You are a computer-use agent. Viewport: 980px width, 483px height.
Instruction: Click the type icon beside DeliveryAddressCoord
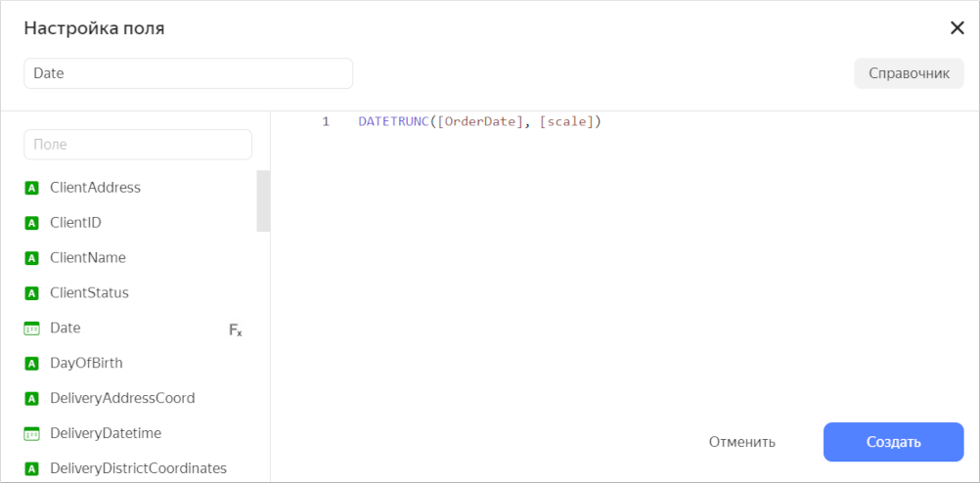31,399
